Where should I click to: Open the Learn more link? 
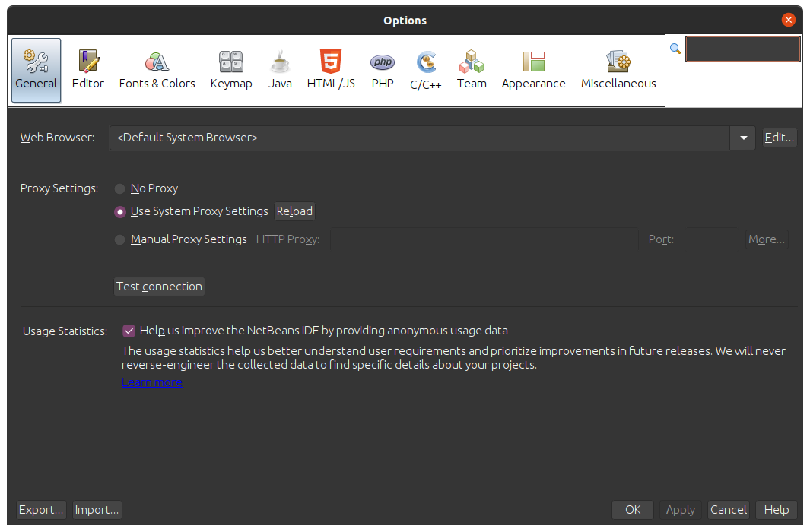coord(152,382)
